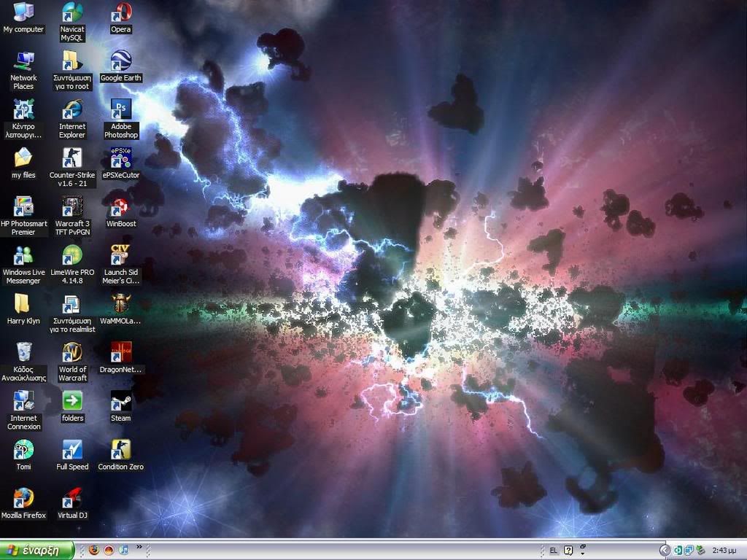Select the Counter-Strike v1.6 shortcut
This screenshot has height=560, width=747.
72,158
